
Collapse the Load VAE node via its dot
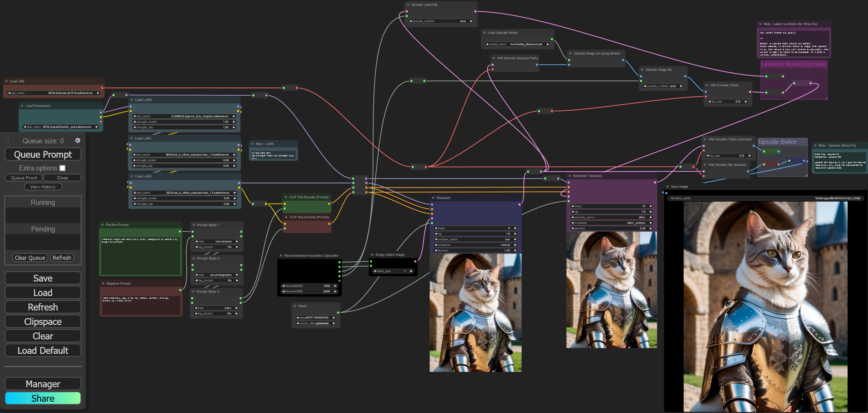click(7, 81)
